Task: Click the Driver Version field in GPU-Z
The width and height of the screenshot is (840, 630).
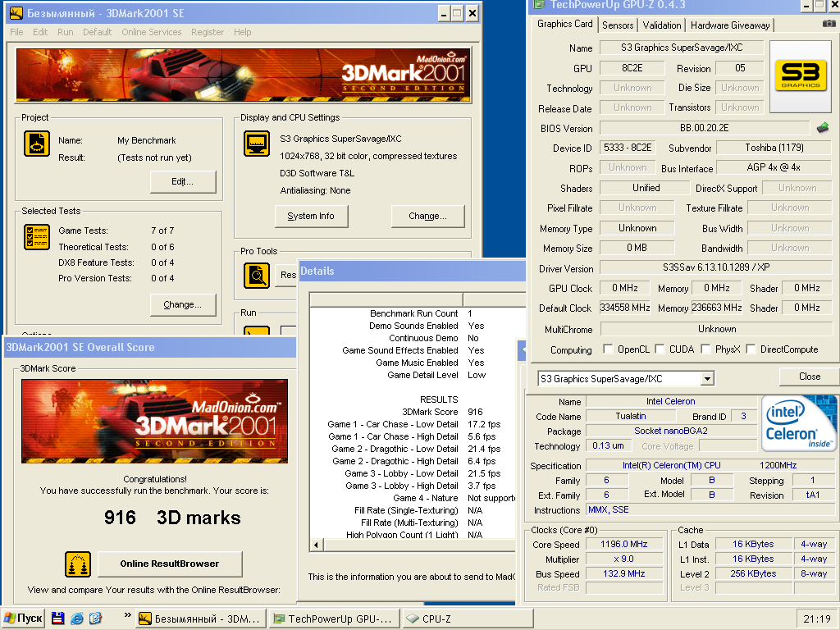Action: 715,267
